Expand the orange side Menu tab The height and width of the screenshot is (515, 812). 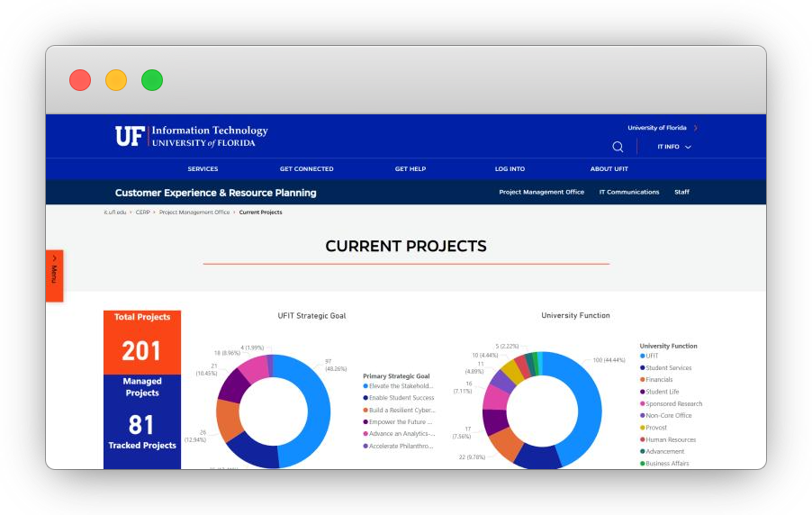click(54, 276)
